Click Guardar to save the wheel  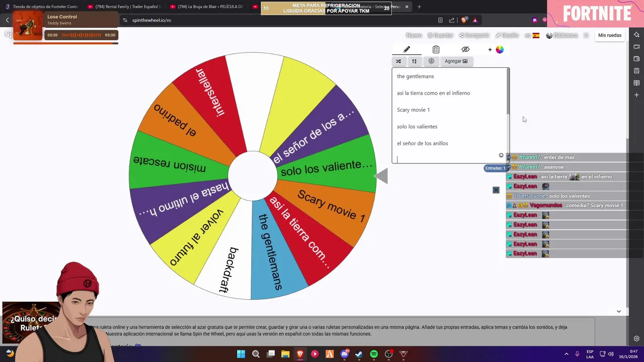coord(440,35)
